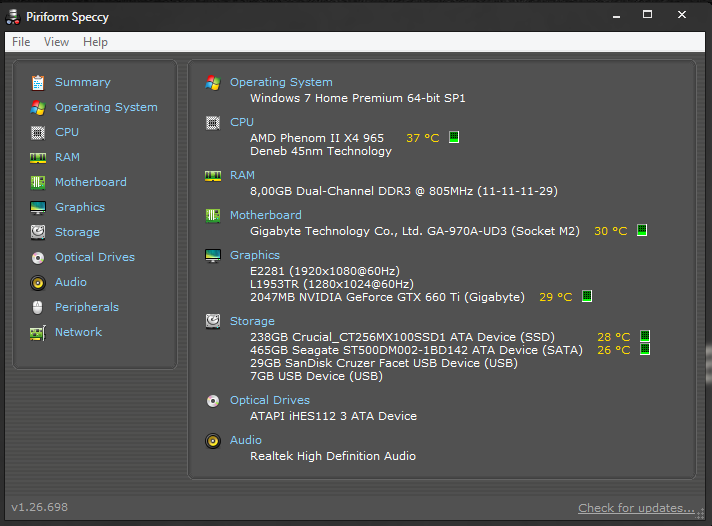712x526 pixels.
Task: Click the Peripherals mouse icon in sidebar
Action: [x=38, y=308]
